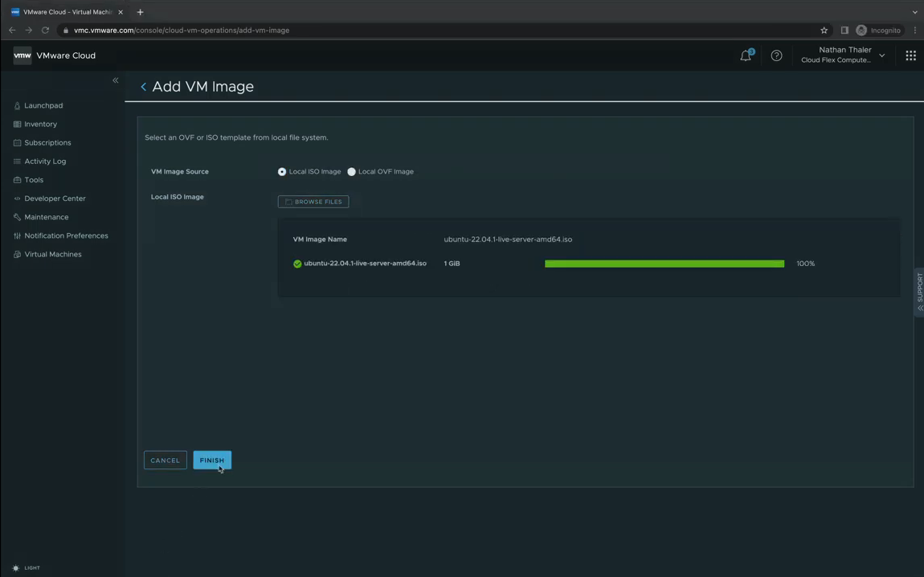The height and width of the screenshot is (577, 924).
Task: Click the Cancel button
Action: tap(165, 460)
